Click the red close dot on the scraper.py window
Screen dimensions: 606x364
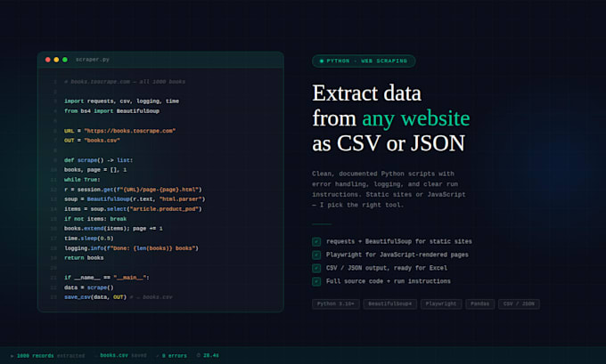tap(48, 60)
